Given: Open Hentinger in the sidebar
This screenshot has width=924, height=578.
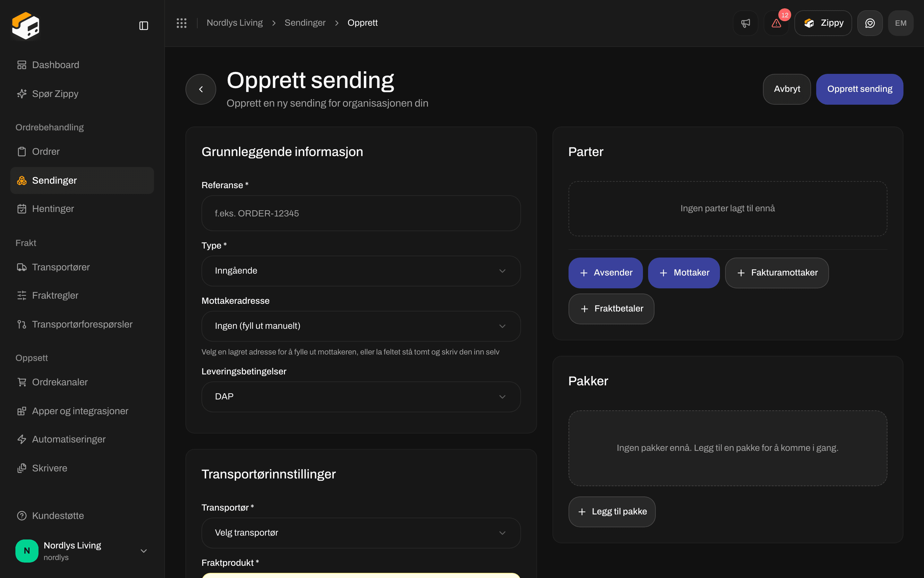Looking at the screenshot, I should pos(82,209).
